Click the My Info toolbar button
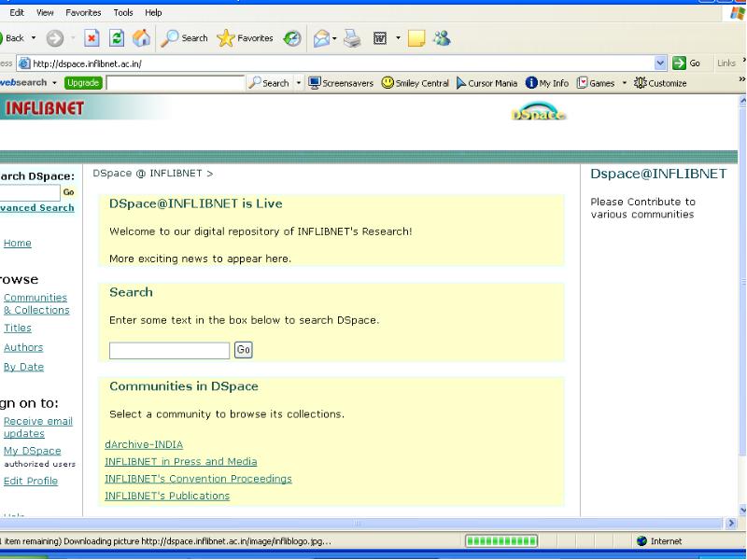The width and height of the screenshot is (747, 560). [547, 83]
